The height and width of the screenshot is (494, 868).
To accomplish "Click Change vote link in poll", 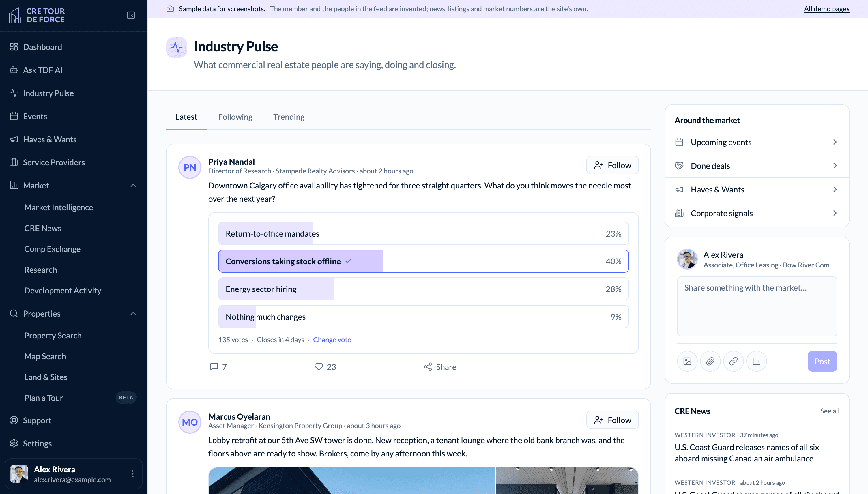I will coord(332,340).
